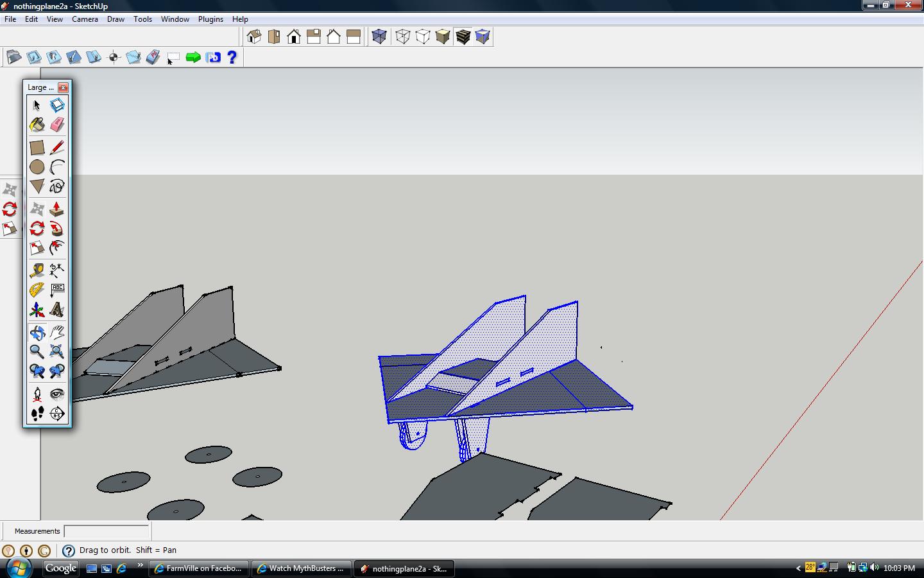924x578 pixels.
Task: Select the Paint Bucket tool
Action: click(x=37, y=125)
